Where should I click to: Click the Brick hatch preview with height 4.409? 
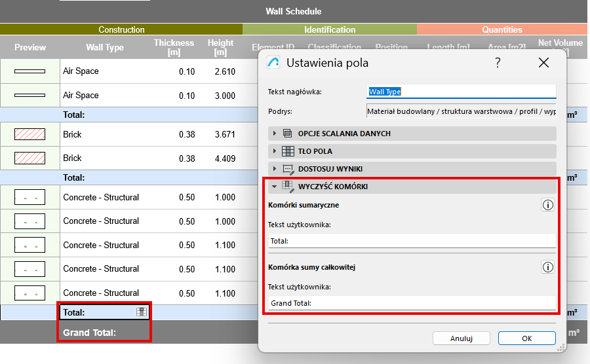tap(29, 158)
